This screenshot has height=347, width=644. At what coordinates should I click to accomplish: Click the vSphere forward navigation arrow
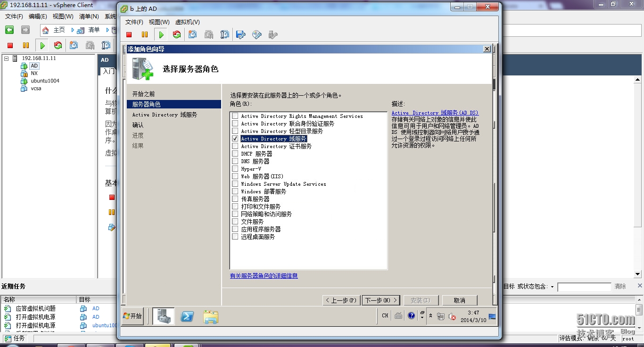coord(25,30)
